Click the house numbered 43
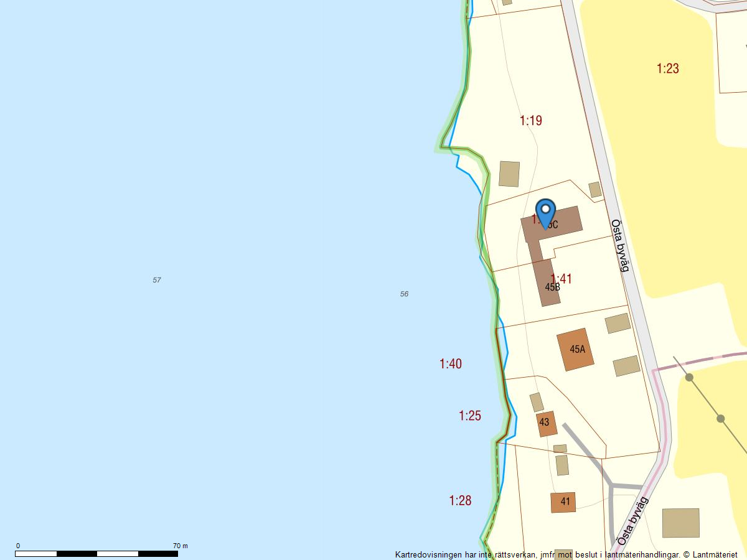The width and height of the screenshot is (747, 560). pyautogui.click(x=546, y=423)
